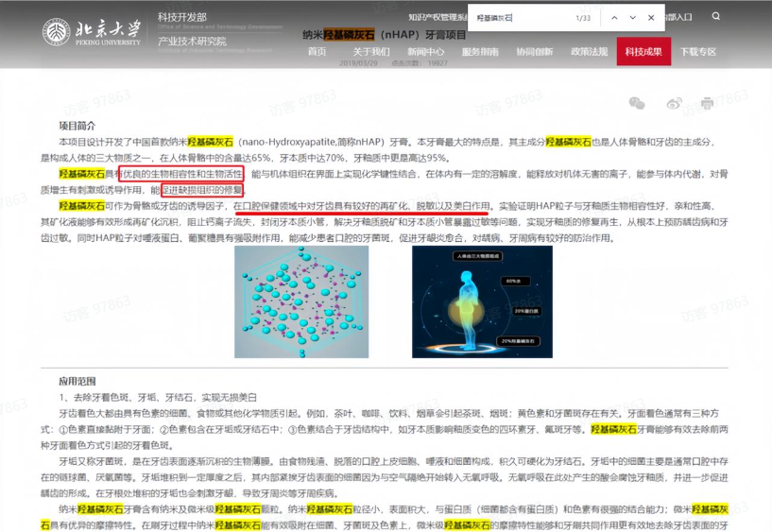
Task: Open the 下载专区 page
Action: click(698, 51)
